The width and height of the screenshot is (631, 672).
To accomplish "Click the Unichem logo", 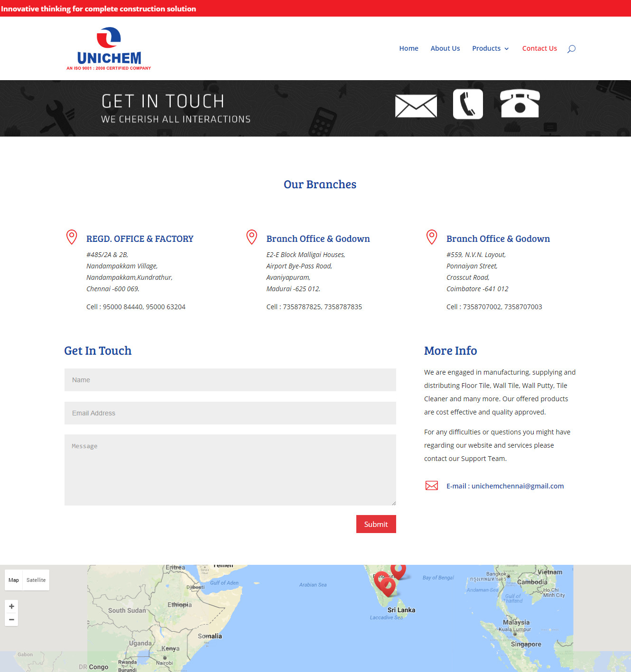I will (x=109, y=48).
